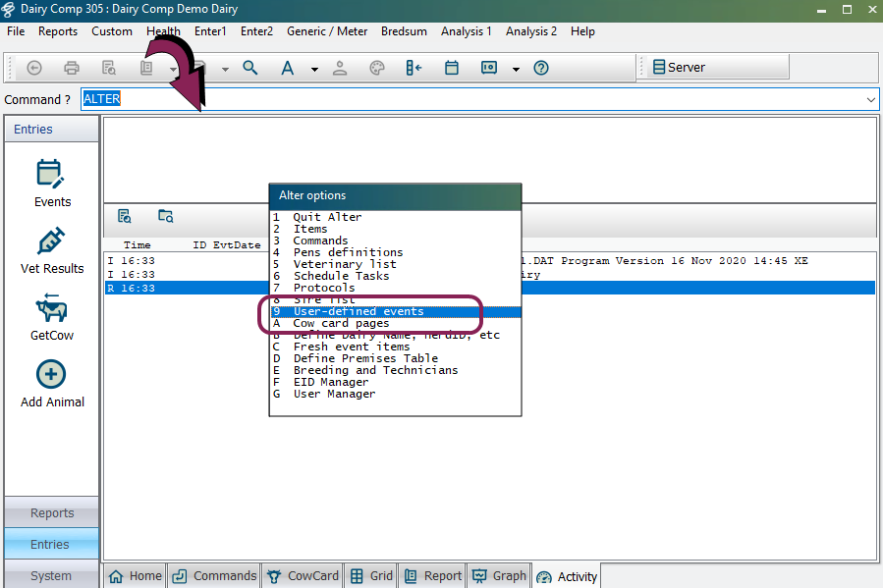Switch to the Report tab
The image size is (883, 588).
tap(433, 576)
